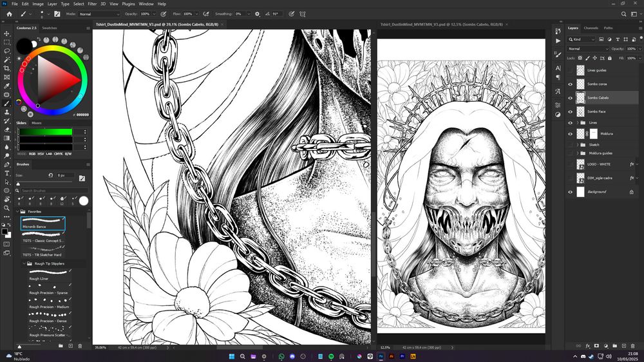Screen dimensions: 644x362
Task: Open the brush Opacity dropdown
Action: pyautogui.click(x=154, y=14)
